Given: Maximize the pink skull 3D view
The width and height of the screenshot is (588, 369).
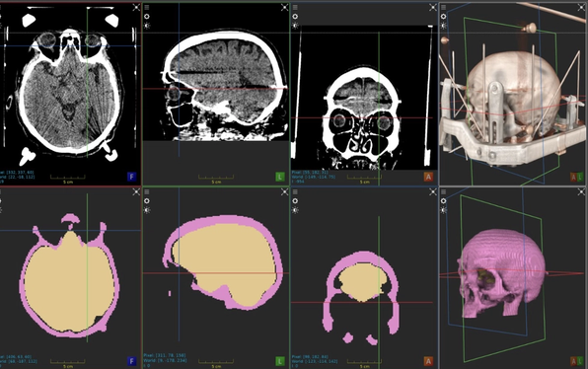Looking at the screenshot, I should point(581,191).
